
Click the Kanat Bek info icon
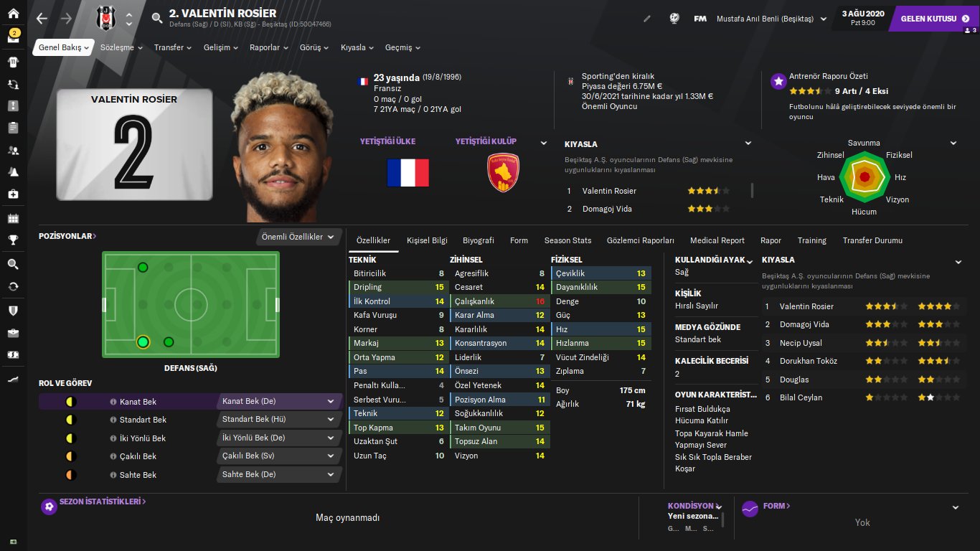coord(113,402)
